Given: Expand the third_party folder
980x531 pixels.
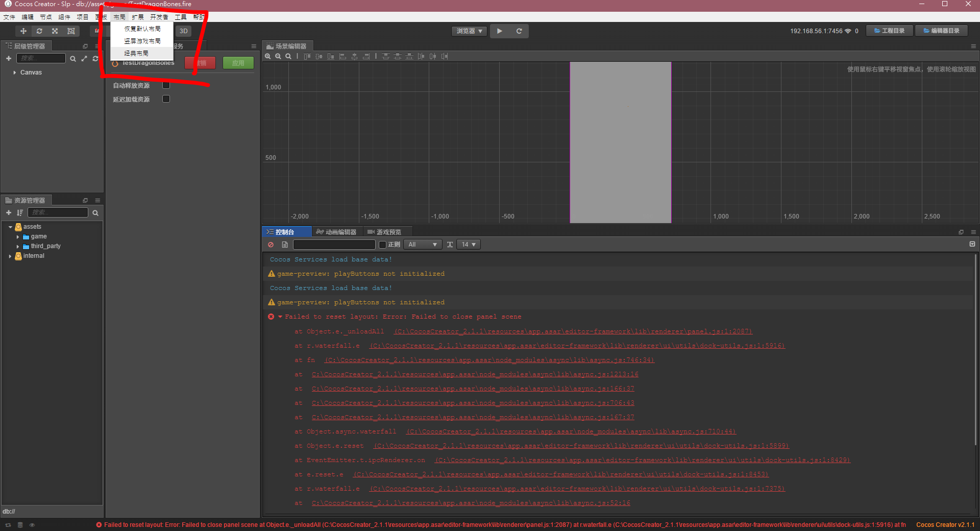Looking at the screenshot, I should tap(18, 247).
